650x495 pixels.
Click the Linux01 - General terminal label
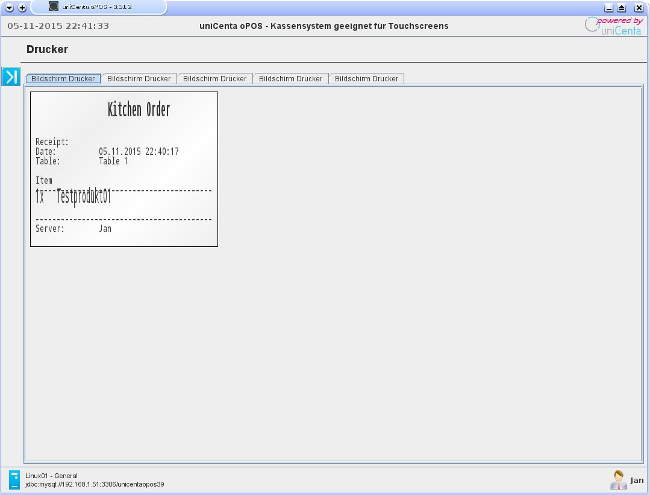tap(51, 474)
